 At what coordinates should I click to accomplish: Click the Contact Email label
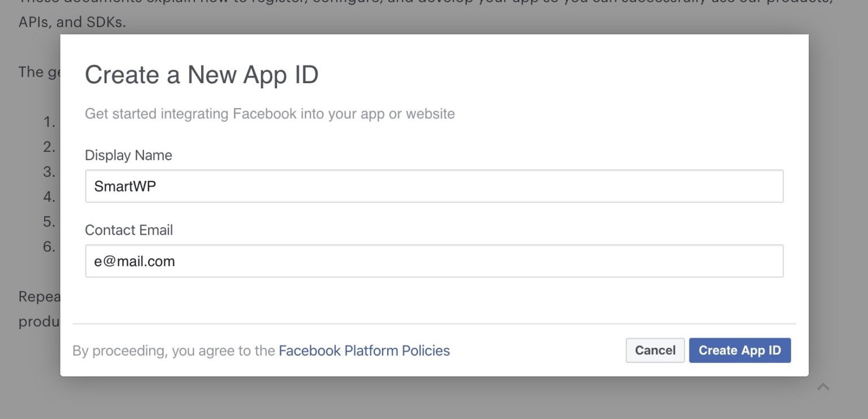pos(129,230)
